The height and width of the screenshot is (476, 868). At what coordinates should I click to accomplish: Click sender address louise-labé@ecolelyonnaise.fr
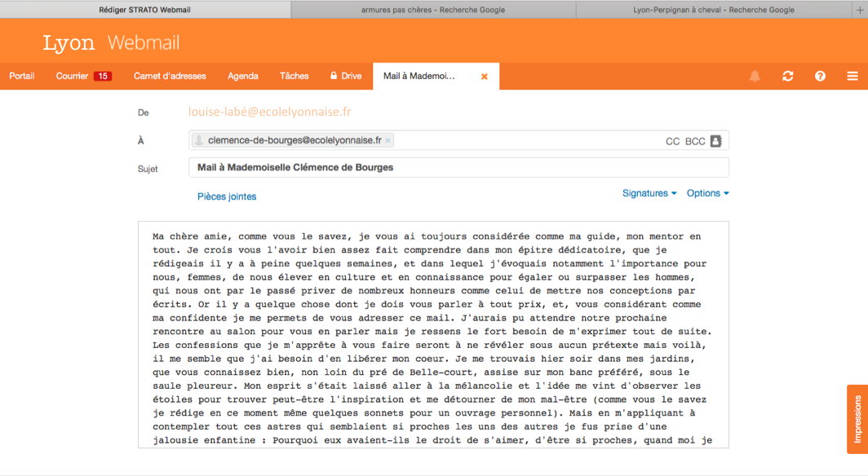pos(269,112)
